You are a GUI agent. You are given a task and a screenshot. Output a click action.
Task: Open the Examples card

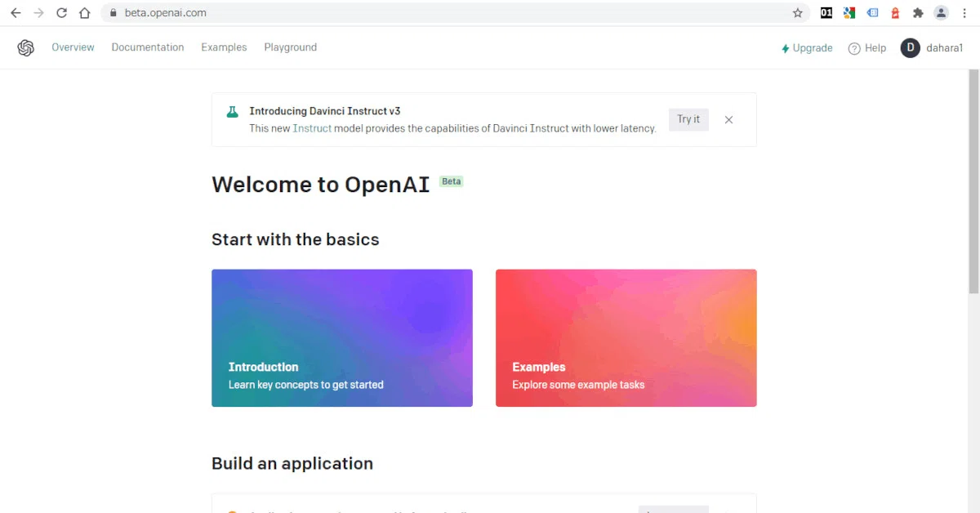point(626,338)
